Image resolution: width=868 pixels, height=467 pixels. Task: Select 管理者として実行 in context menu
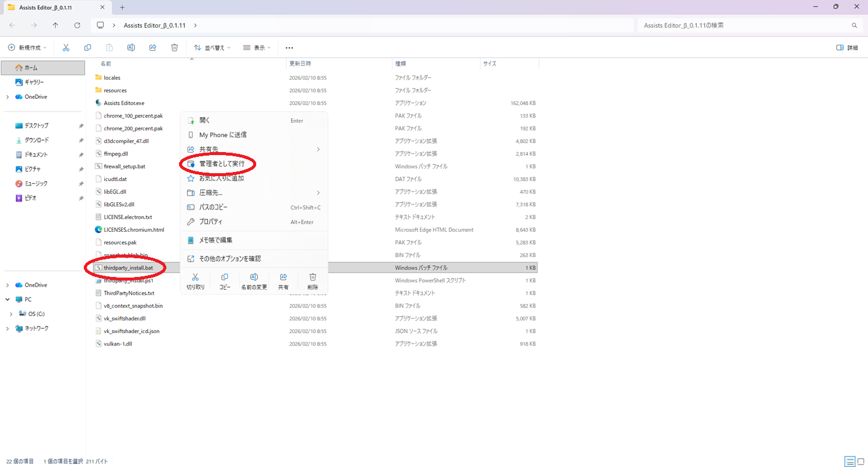pyautogui.click(x=221, y=164)
